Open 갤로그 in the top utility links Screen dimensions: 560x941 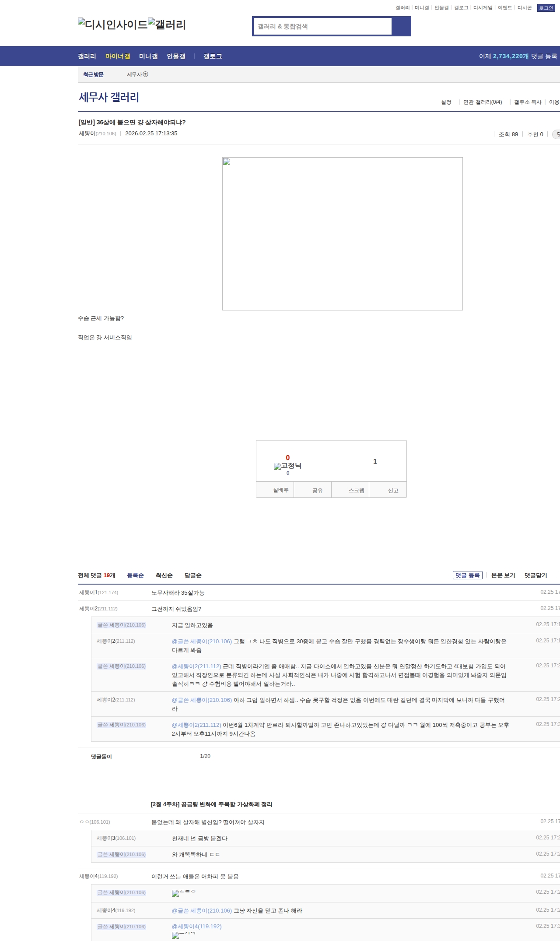click(461, 8)
